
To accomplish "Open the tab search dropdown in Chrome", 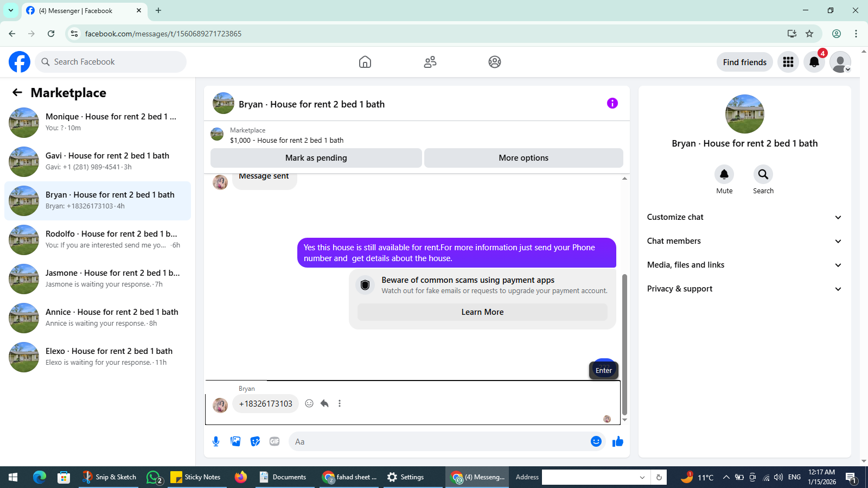I will (10, 10).
